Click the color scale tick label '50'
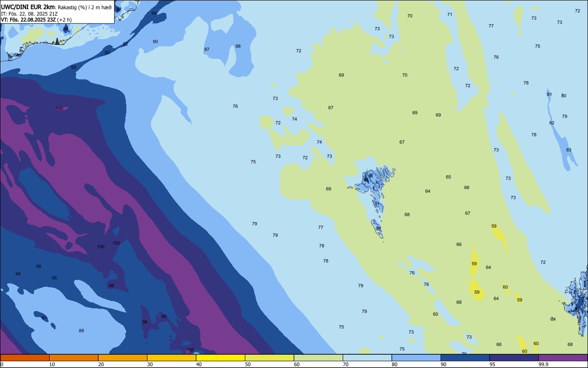This screenshot has width=588, height=368. [x=248, y=364]
